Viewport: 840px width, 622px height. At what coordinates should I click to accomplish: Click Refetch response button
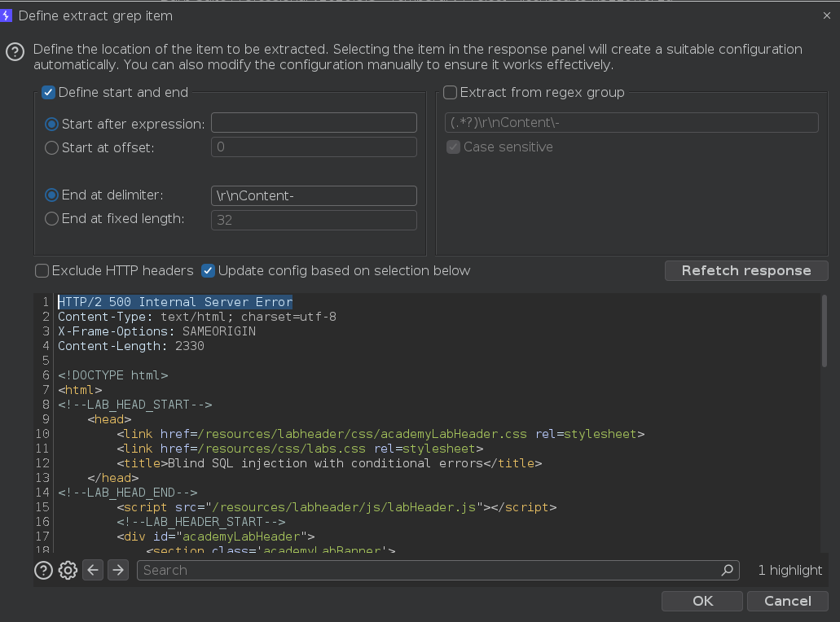[746, 271]
